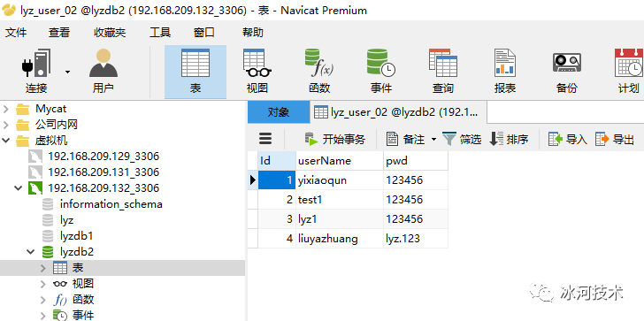Click the pwd column header
The width and height of the screenshot is (644, 321).
click(x=416, y=161)
